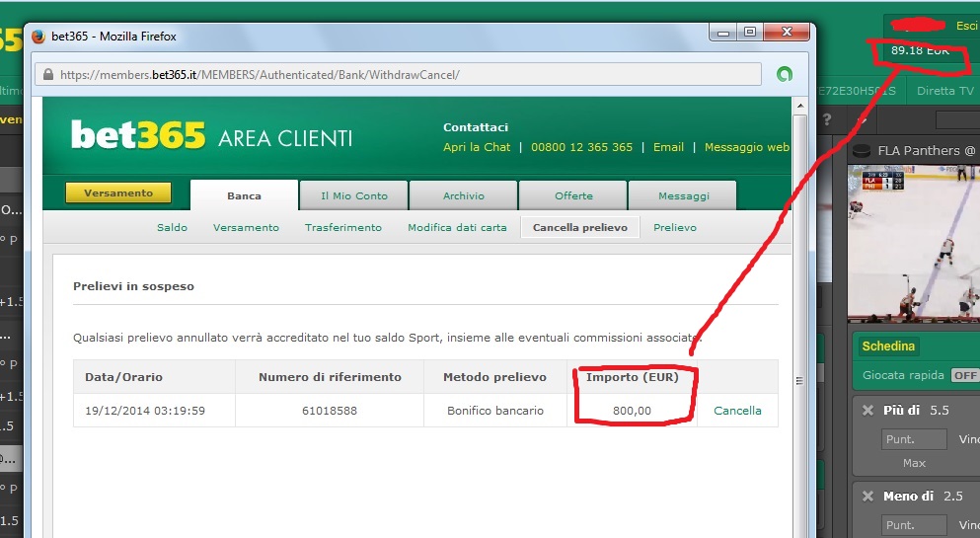Click the Esci logout link
This screenshot has width=980, height=538.
point(966,26)
